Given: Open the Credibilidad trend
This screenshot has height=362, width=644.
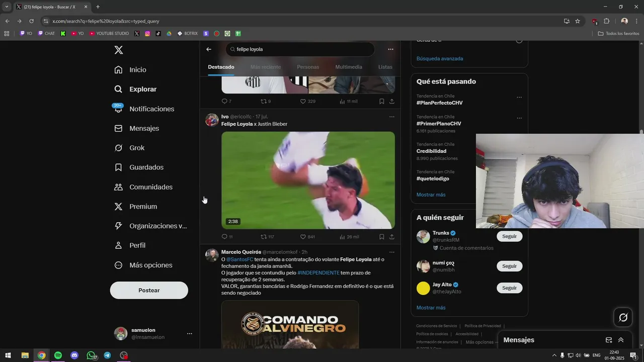Looking at the screenshot, I should (431, 151).
